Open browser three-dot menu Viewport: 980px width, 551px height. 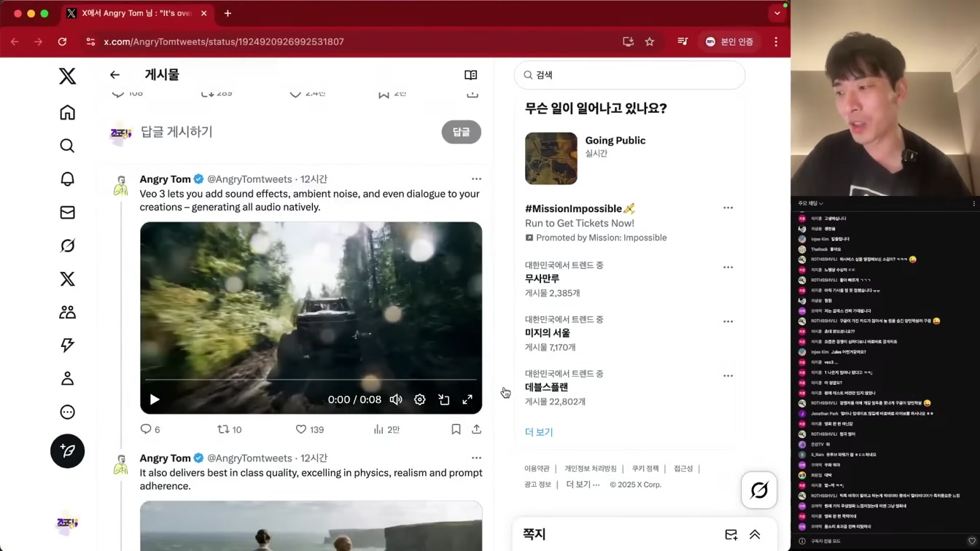pyautogui.click(x=776, y=42)
